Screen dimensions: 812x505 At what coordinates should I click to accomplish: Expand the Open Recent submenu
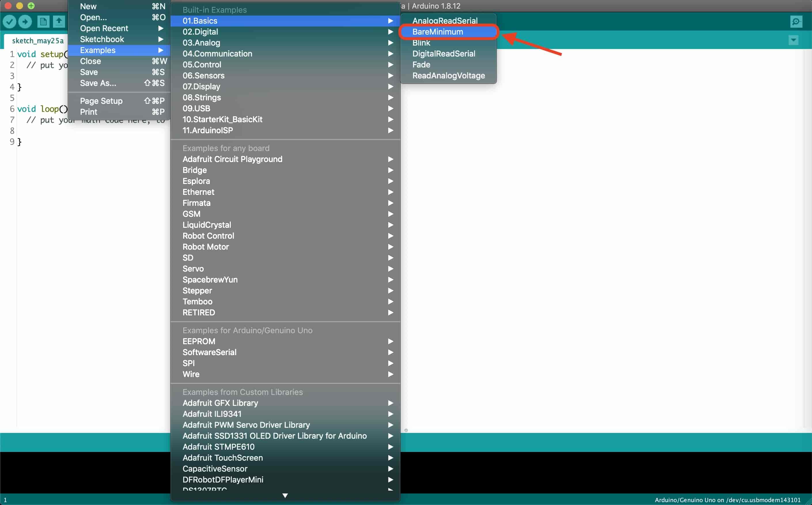pyautogui.click(x=119, y=28)
